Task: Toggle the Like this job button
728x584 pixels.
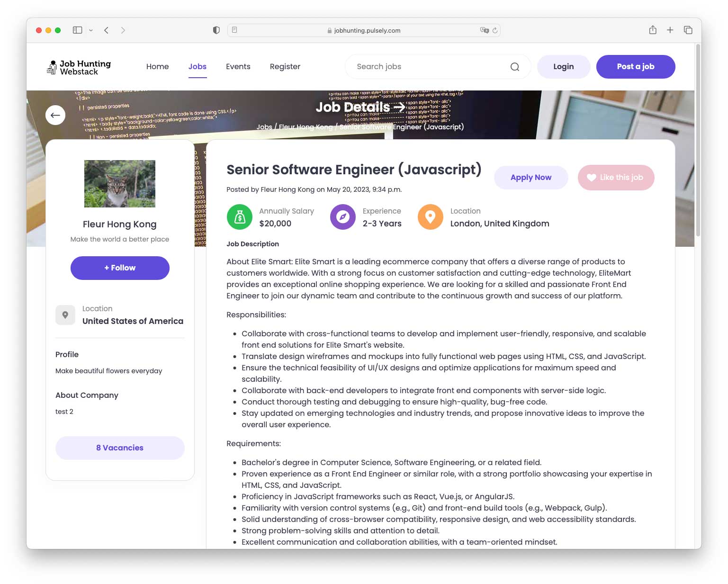Action: [x=616, y=178]
